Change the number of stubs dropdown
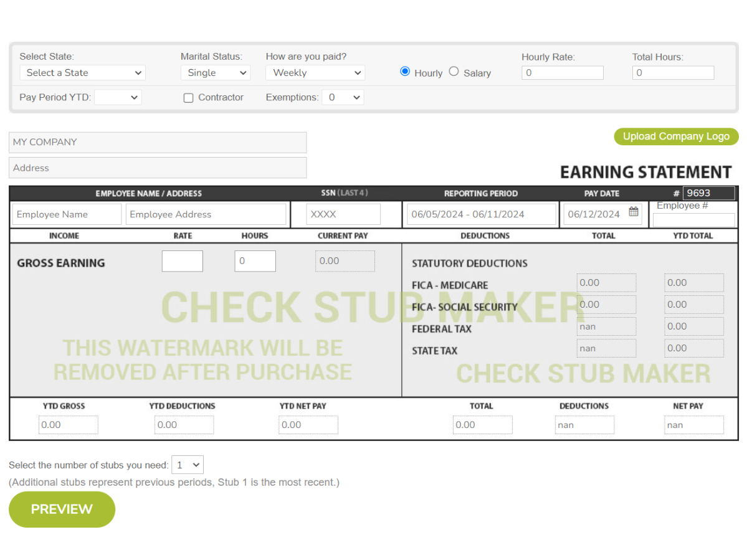The width and height of the screenshot is (747, 560). coord(188,464)
